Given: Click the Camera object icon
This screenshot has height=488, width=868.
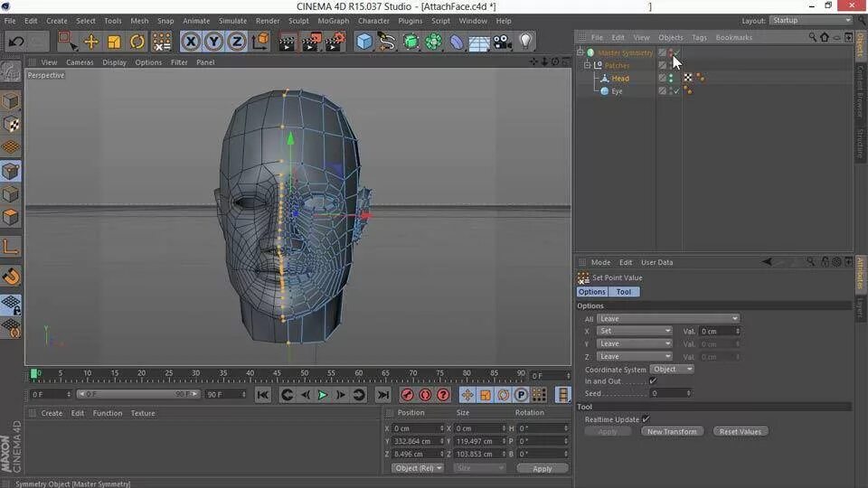Looking at the screenshot, I should [x=502, y=42].
